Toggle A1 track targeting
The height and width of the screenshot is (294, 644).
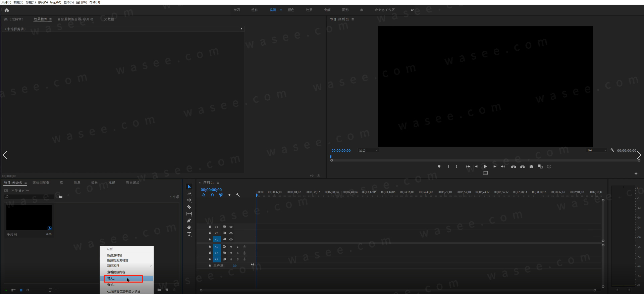click(x=216, y=247)
